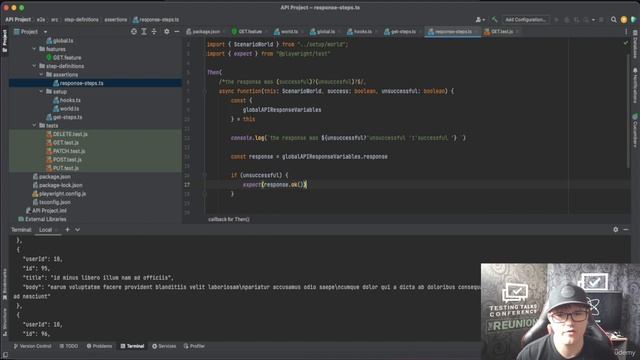The image size is (640, 360).
Task: Add a new terminal session with plus icon
Action: coord(67,230)
